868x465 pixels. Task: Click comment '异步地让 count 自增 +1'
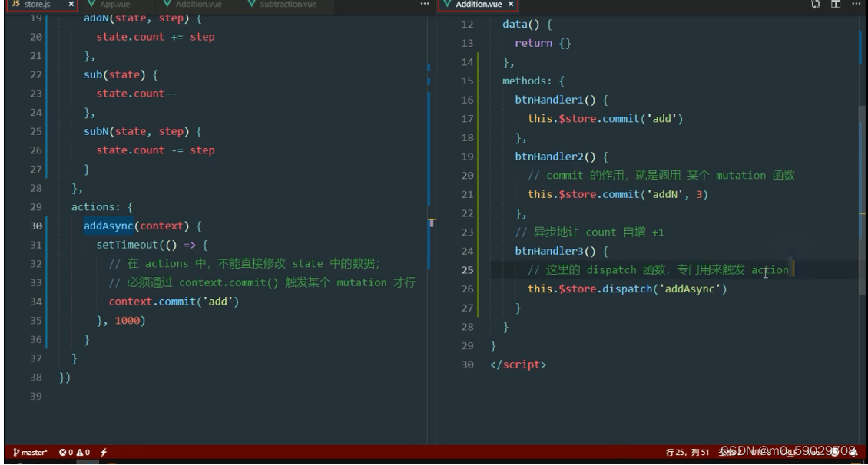(x=598, y=232)
